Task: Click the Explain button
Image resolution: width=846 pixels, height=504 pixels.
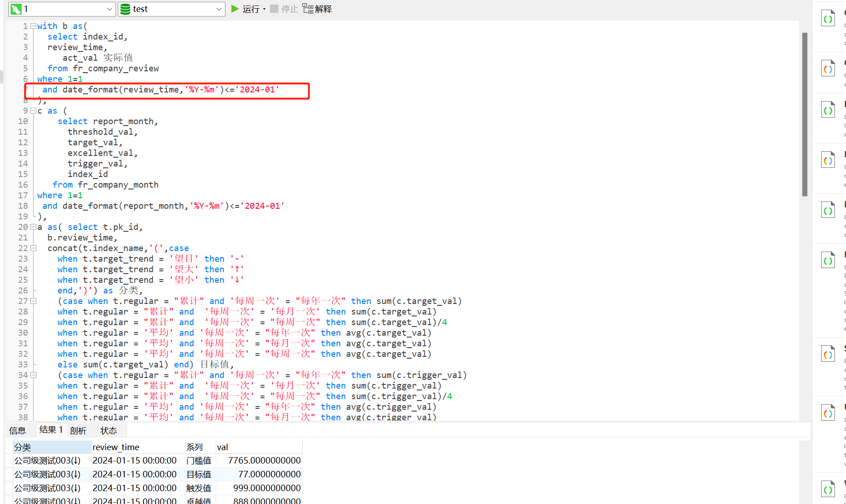Action: pos(317,9)
